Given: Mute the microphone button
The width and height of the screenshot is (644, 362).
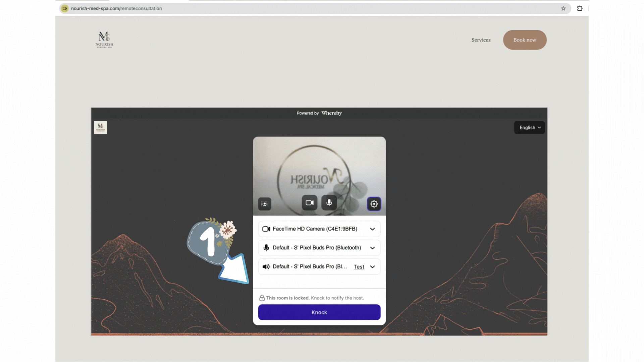Looking at the screenshot, I should (x=329, y=203).
